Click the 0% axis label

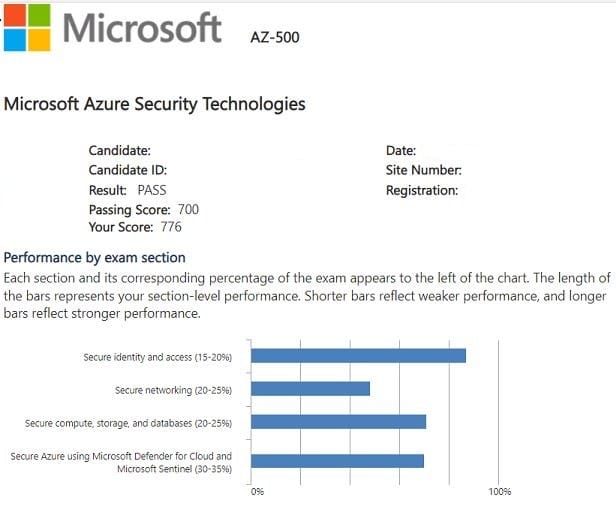tap(257, 492)
